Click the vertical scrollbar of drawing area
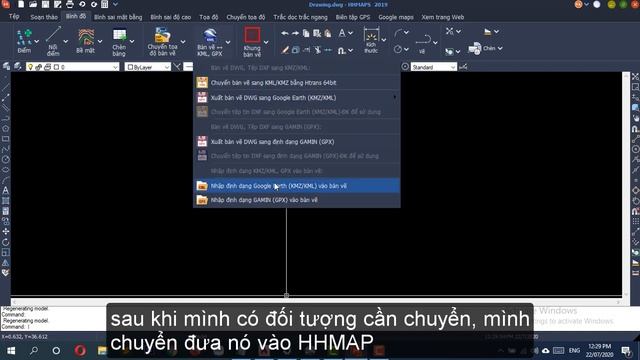 (626, 184)
